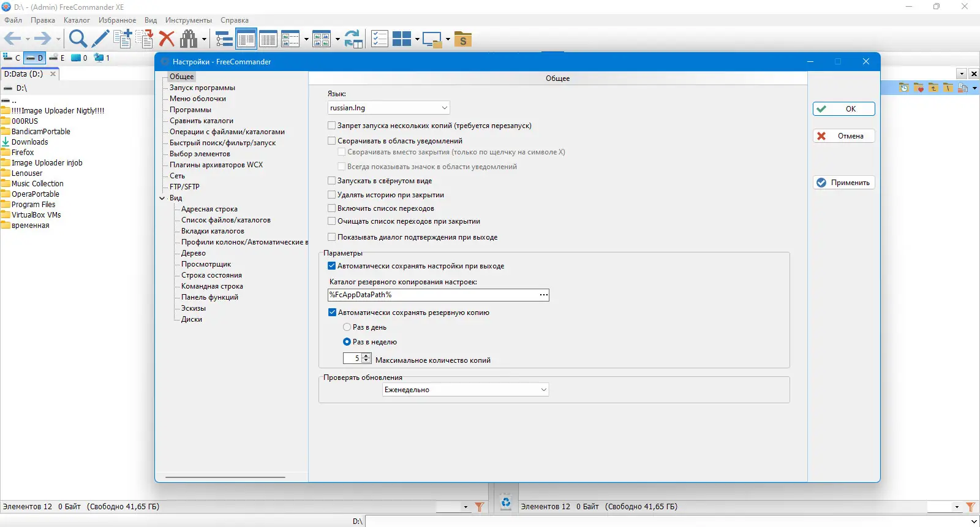Open favorites folder icon with heart
The image size is (980, 527).
(x=919, y=88)
